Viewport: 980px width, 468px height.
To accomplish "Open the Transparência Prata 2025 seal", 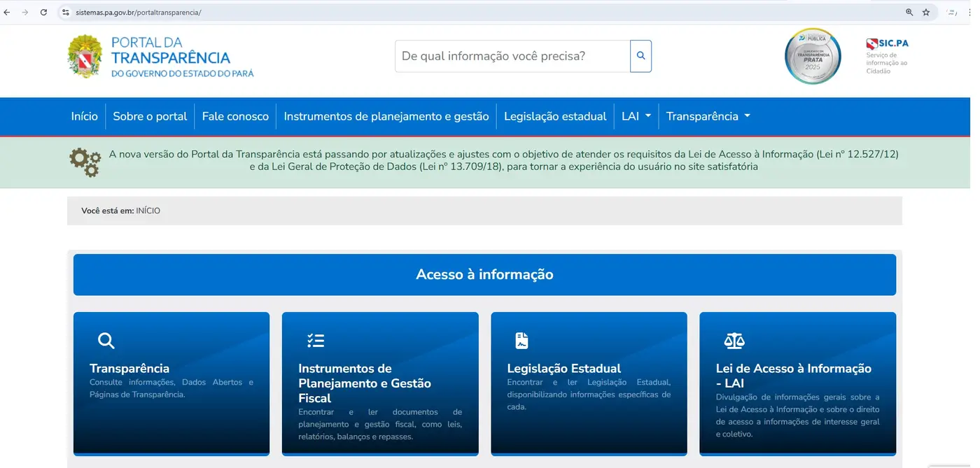I will point(812,56).
